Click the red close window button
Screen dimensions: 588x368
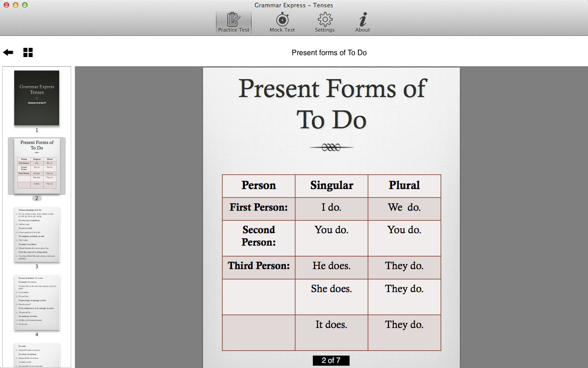click(6, 5)
